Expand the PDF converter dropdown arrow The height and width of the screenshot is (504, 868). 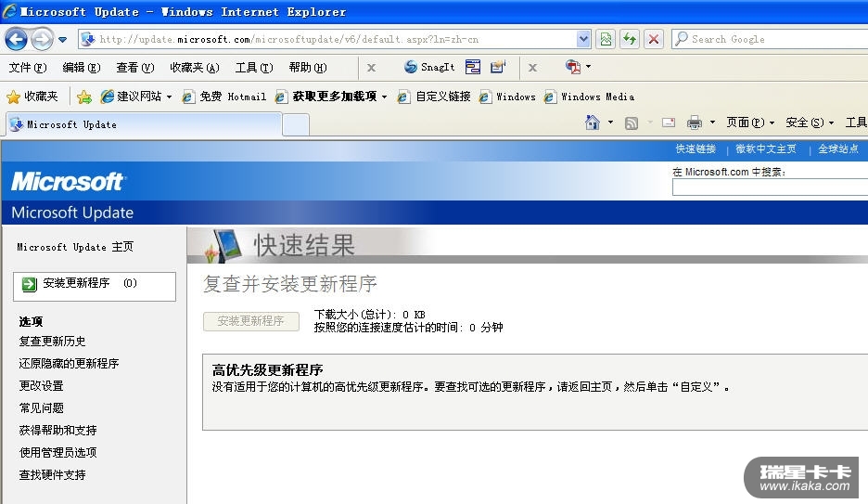[589, 67]
